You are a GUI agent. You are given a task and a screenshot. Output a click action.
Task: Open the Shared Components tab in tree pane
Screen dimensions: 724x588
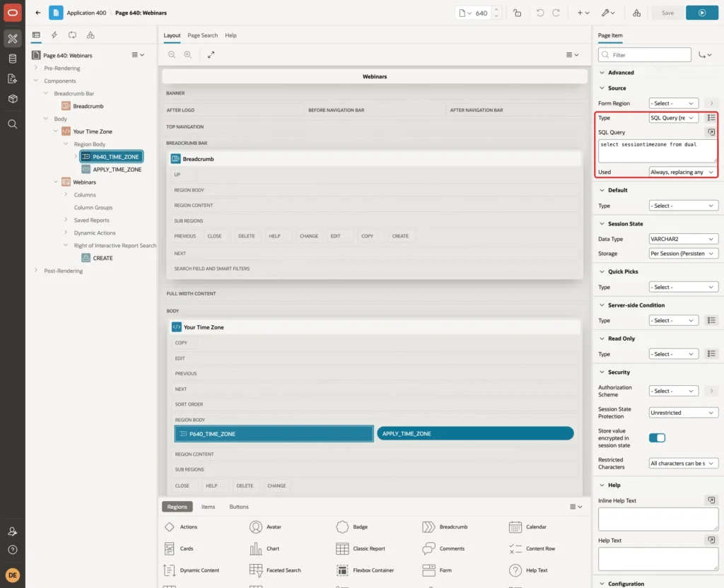click(x=90, y=35)
